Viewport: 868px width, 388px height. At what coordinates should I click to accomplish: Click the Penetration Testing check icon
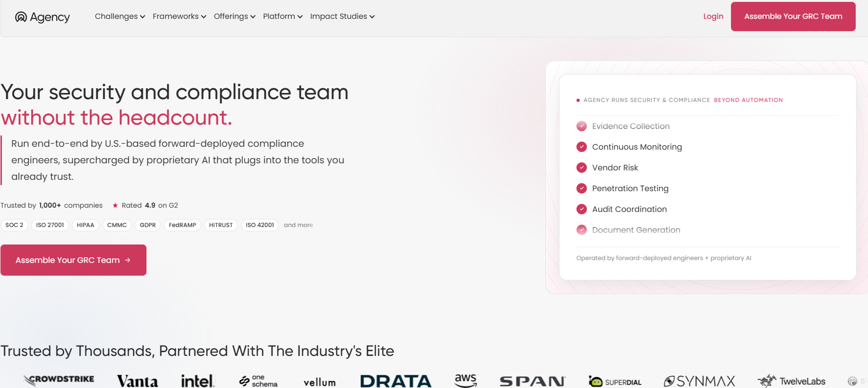(582, 188)
